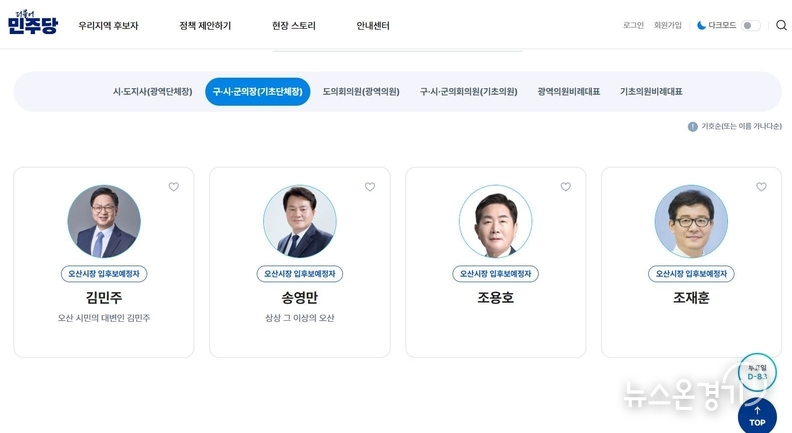This screenshot has width=792, height=433.
Task: Click the heart icon on 김민주 card
Action: 173,187
